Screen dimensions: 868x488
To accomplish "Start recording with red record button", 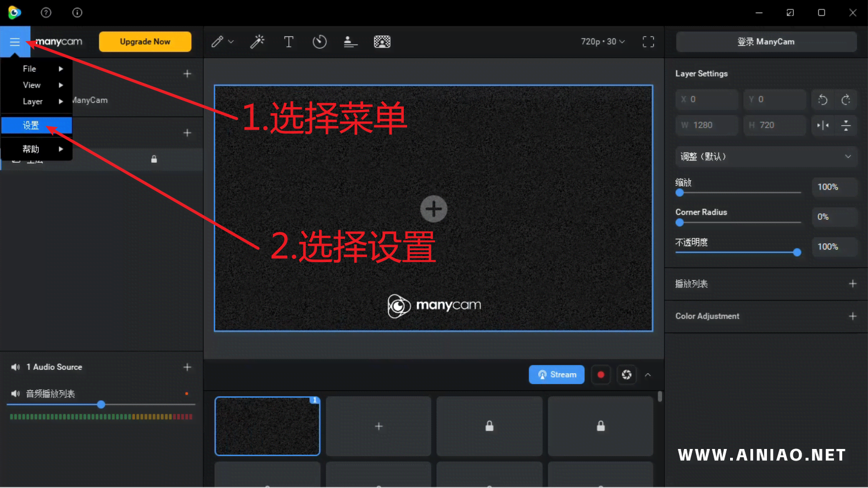I will (x=601, y=375).
